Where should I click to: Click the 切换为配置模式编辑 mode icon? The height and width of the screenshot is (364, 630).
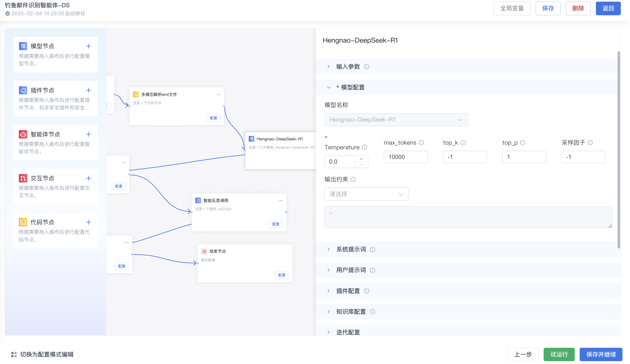point(14,355)
